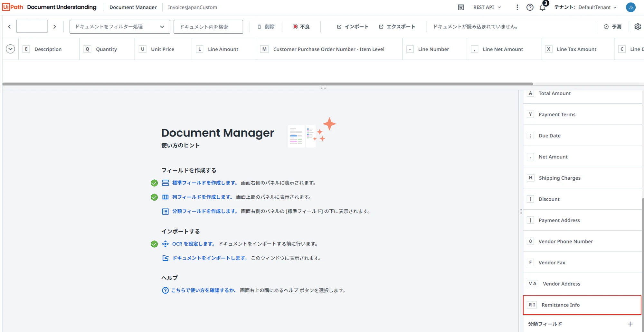Open the OCR を設定します link
The width and height of the screenshot is (644, 332).
tap(194, 244)
